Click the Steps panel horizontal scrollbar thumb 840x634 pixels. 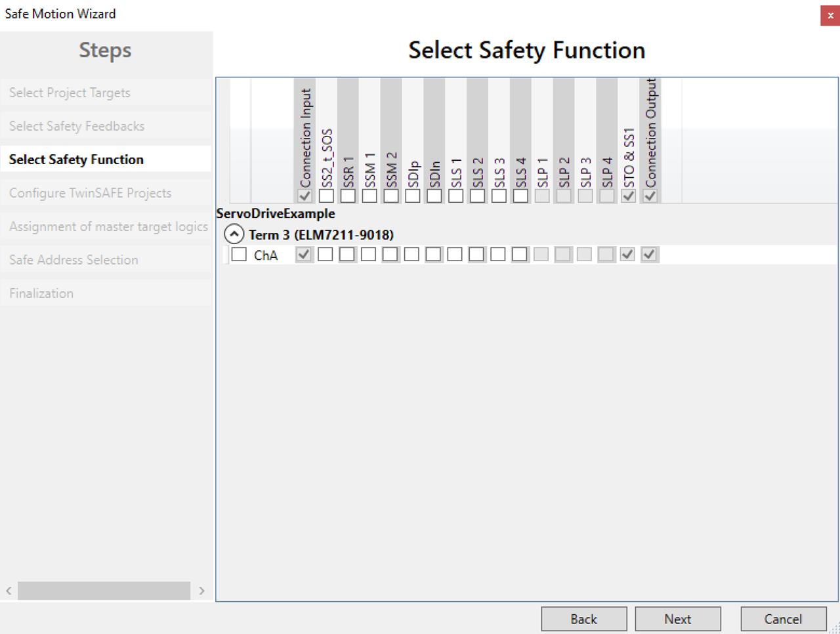(x=104, y=591)
